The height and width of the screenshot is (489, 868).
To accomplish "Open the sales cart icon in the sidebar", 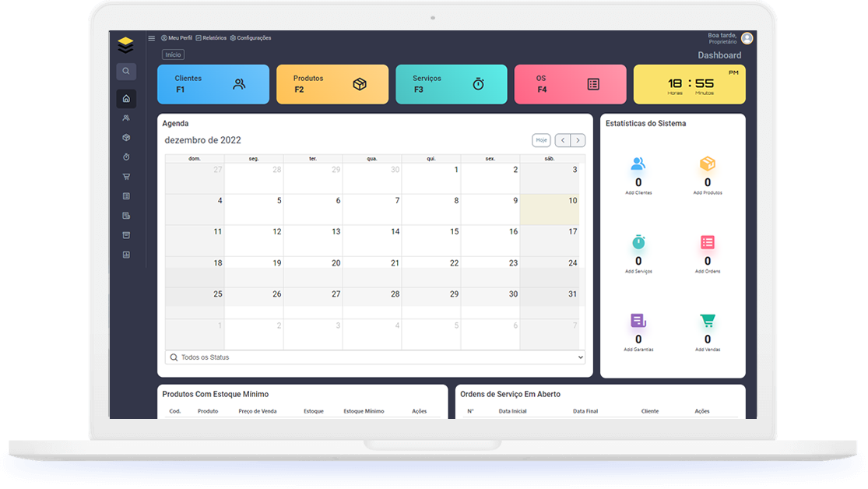I will pos(126,177).
